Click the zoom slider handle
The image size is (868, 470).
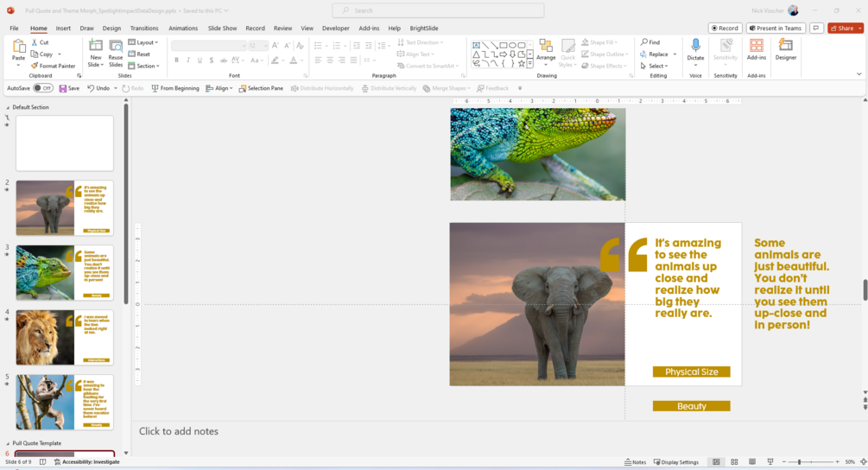[799, 461]
